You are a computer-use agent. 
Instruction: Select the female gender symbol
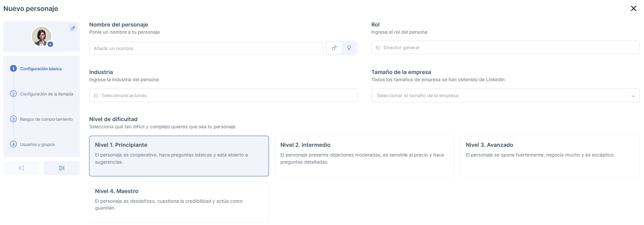[349, 48]
